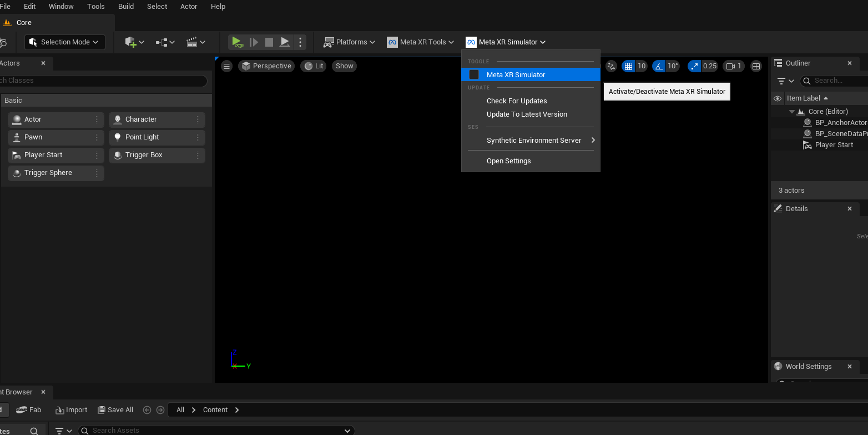Toggle grid snapping in the viewport
Image resolution: width=868 pixels, height=435 pixels.
click(x=628, y=66)
